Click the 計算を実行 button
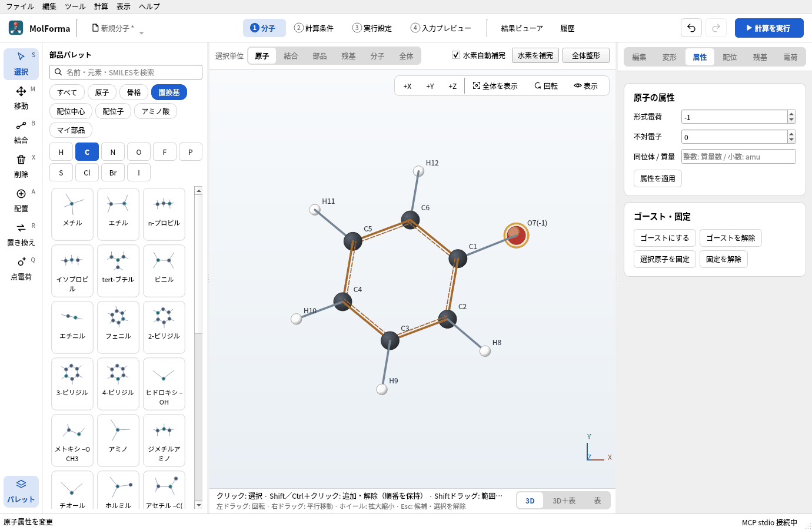Viewport: 812px width, 530px height. coord(769,28)
